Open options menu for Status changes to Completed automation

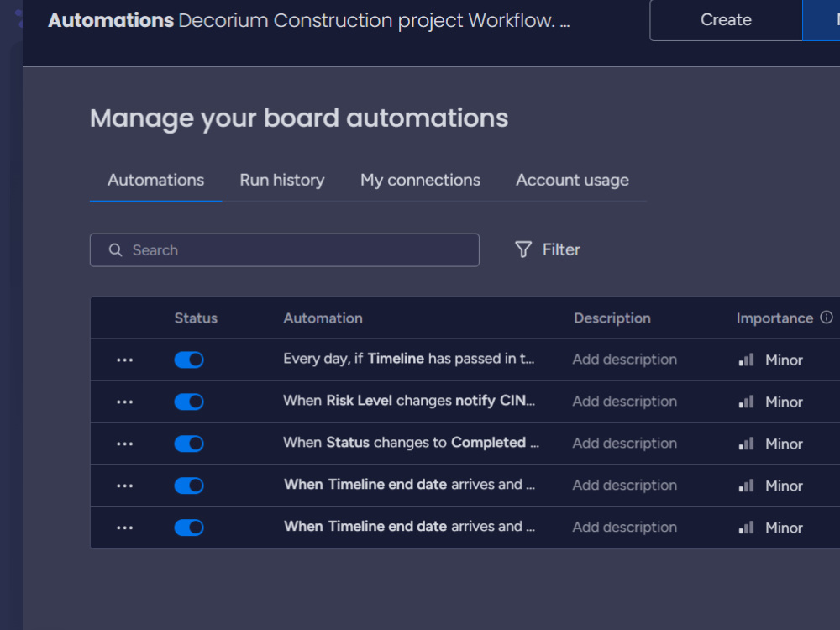[125, 444]
